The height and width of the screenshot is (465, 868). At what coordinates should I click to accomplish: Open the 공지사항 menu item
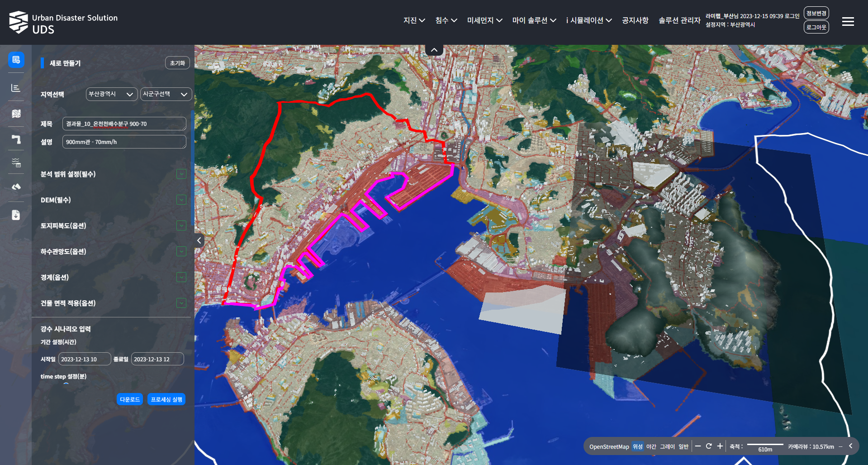(635, 20)
